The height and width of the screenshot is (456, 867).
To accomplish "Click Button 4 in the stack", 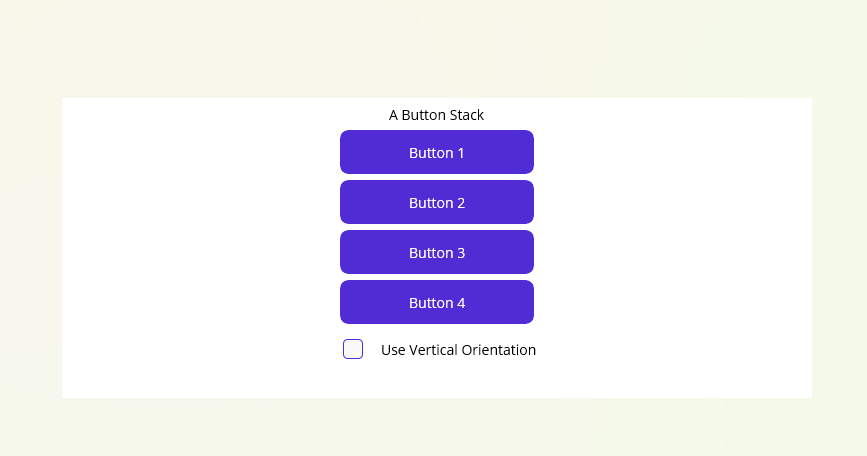I will [437, 302].
